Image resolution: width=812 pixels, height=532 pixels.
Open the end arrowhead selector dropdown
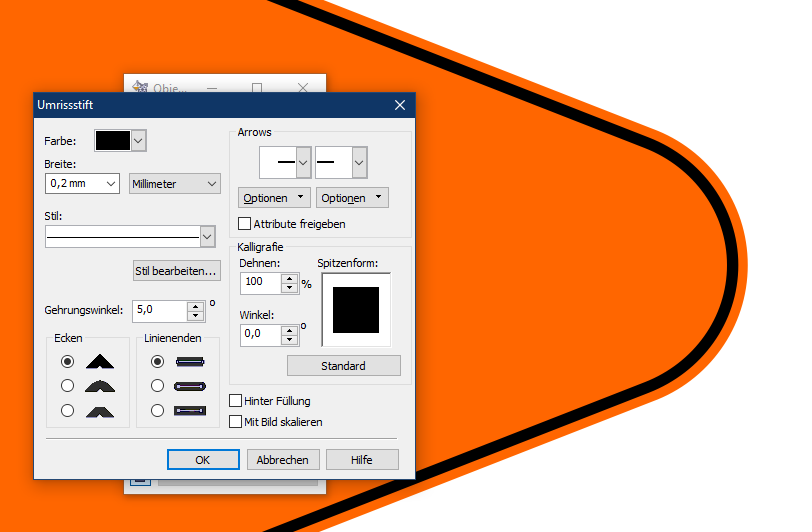[359, 163]
